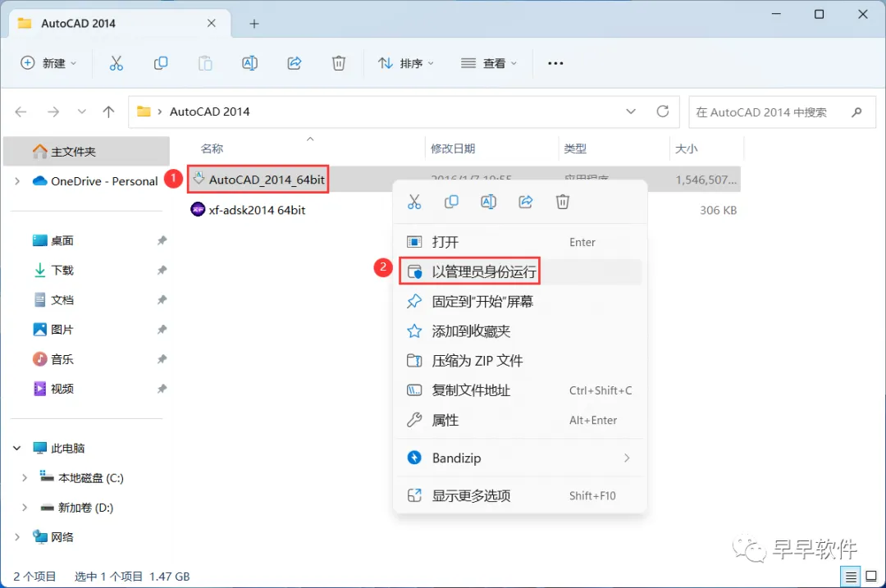Sort by 大小 column header
The width and height of the screenshot is (886, 588).
click(x=687, y=148)
